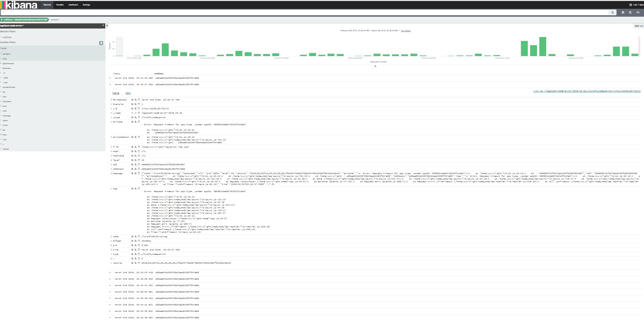Switch to the JSON tab of the document
Image resolution: width=644 pixels, height=321 pixels.
coord(128,93)
